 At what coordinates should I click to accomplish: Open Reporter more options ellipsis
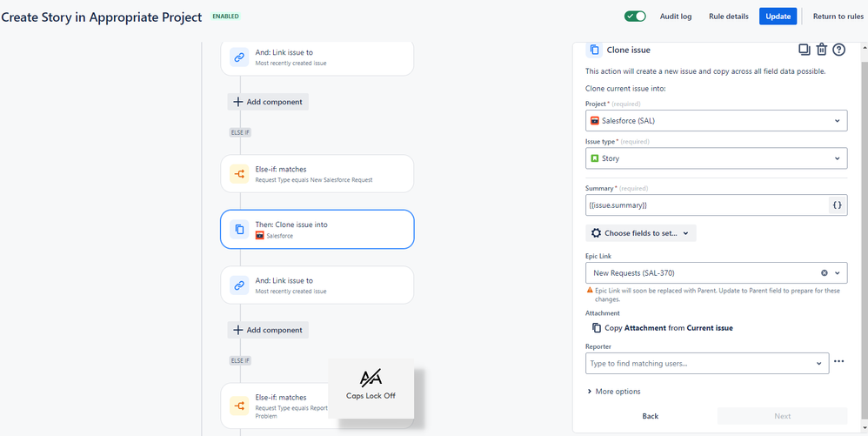838,361
